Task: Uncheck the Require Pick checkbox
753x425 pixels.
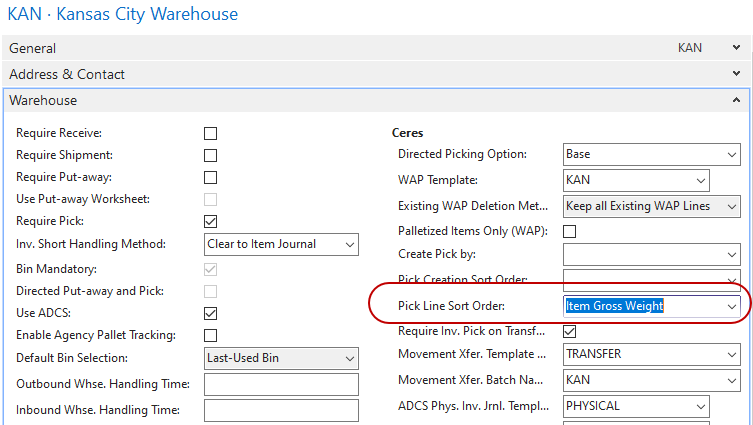Action: pyautogui.click(x=211, y=221)
